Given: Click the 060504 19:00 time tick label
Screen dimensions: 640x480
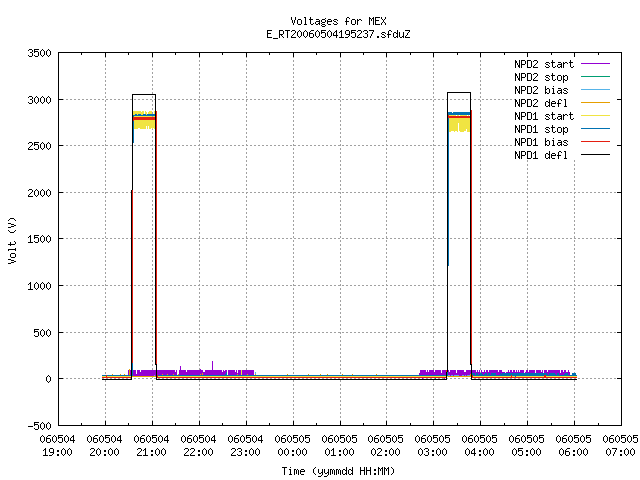Looking at the screenshot, I should click(x=58, y=446).
